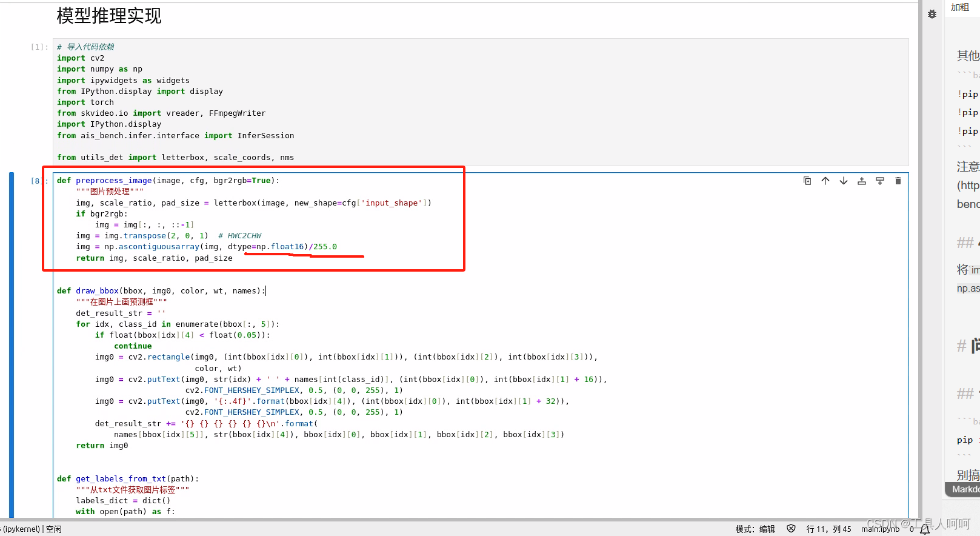Click the 'if bgr2rgb:' line
Screen dimensions: 980x536
pyautogui.click(x=102, y=214)
